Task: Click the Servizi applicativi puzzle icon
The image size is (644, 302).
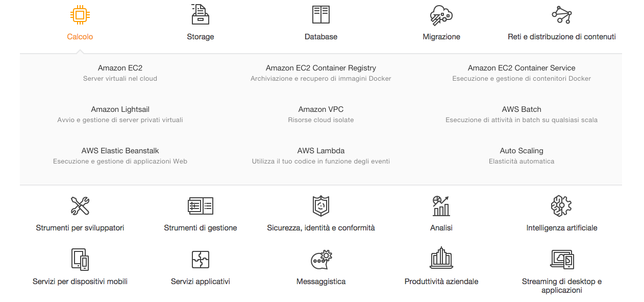Action: click(x=200, y=260)
